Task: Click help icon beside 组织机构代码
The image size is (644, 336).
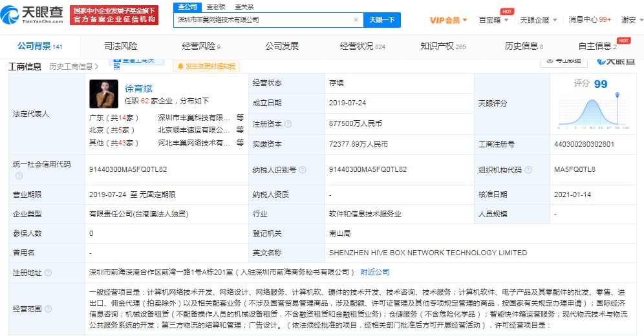Action: pyautogui.click(x=528, y=170)
